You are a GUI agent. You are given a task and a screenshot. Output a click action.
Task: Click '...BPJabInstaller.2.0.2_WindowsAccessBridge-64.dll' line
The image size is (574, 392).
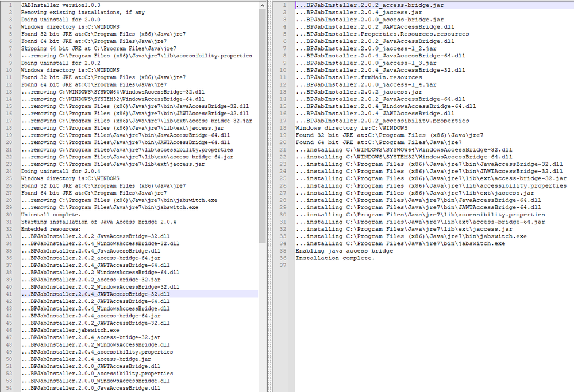coord(101,273)
